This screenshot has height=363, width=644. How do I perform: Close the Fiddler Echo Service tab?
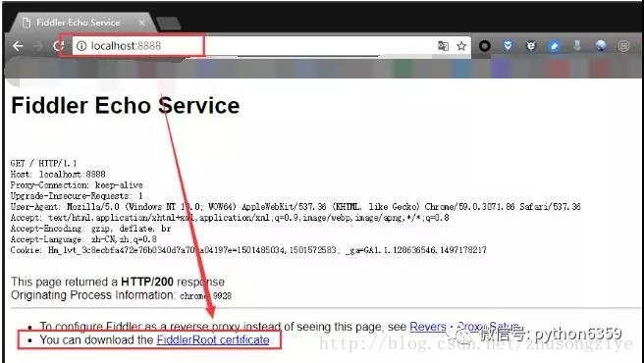(141, 23)
